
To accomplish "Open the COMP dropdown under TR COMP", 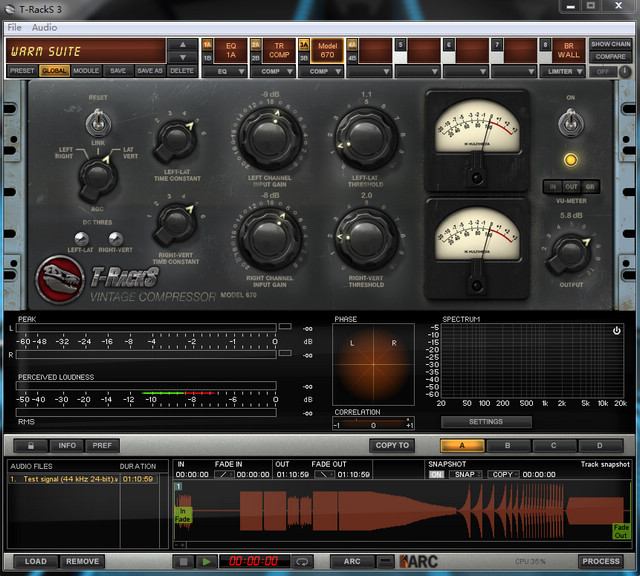I will coord(273,71).
